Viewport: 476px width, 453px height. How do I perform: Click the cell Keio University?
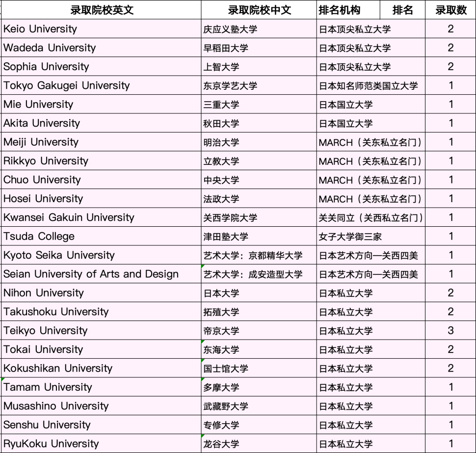[101, 29]
